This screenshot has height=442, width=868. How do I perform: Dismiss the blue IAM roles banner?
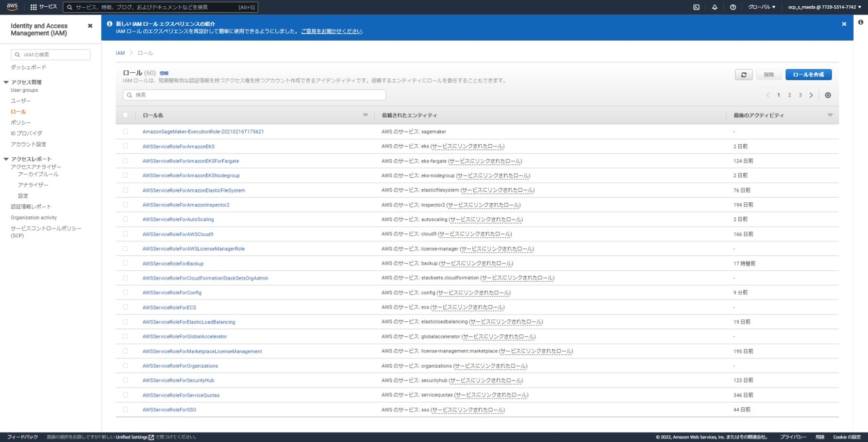point(844,24)
